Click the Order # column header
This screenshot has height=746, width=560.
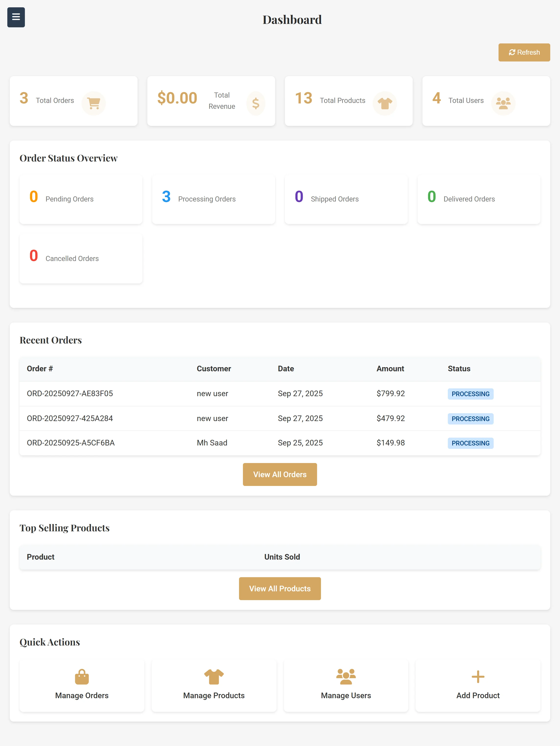click(x=40, y=369)
